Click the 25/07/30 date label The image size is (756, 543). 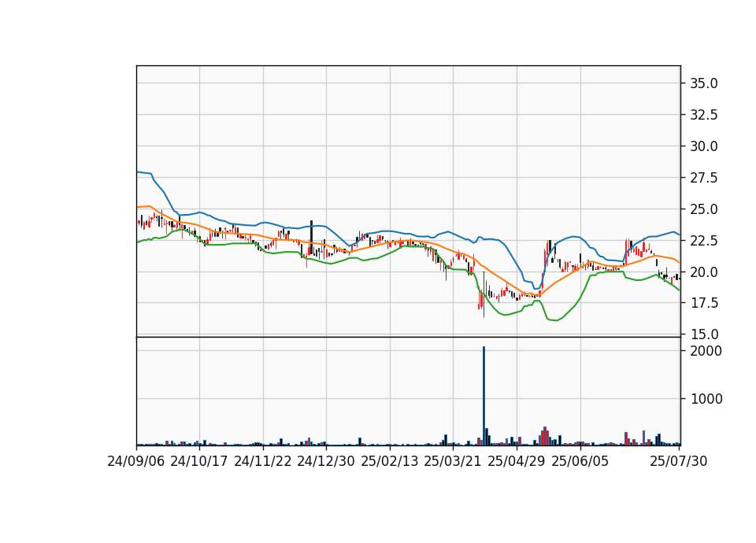tap(679, 462)
